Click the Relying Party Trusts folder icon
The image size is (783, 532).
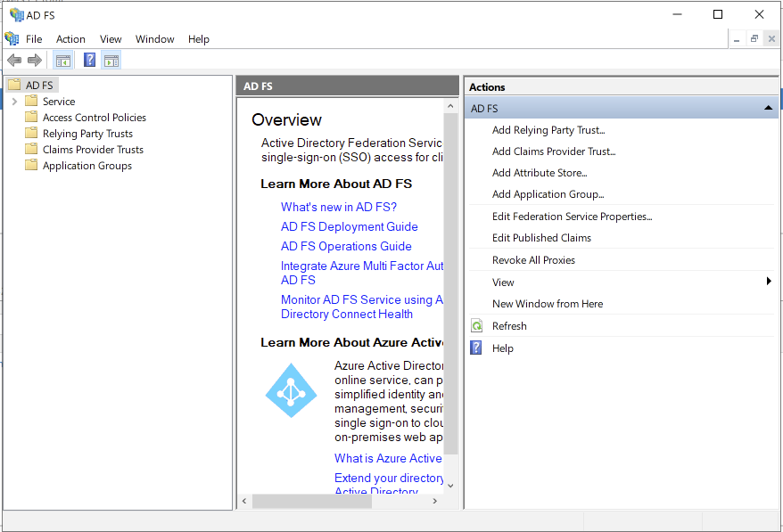tap(31, 134)
